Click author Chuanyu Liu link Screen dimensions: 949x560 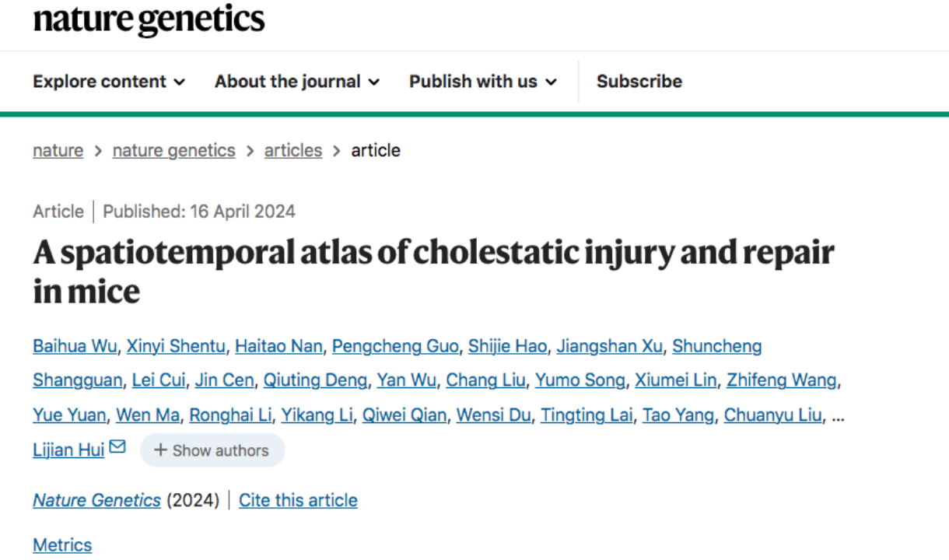tap(772, 415)
